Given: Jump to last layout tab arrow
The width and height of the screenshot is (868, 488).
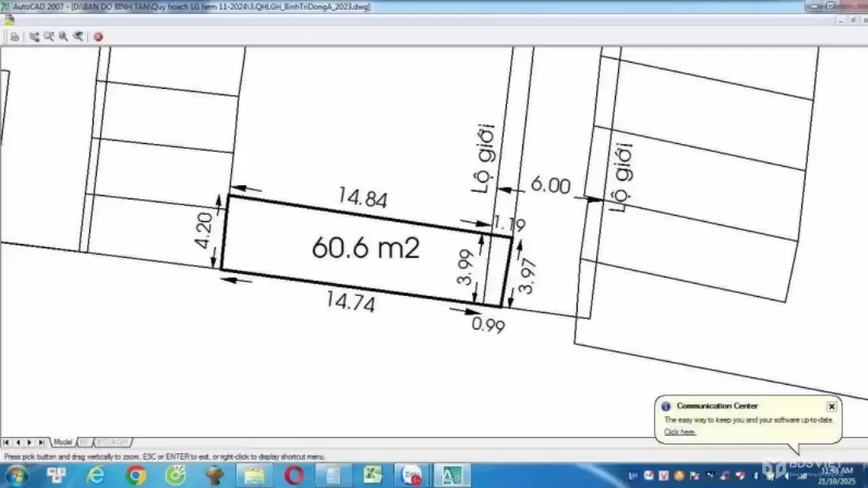Looking at the screenshot, I should pos(41,442).
